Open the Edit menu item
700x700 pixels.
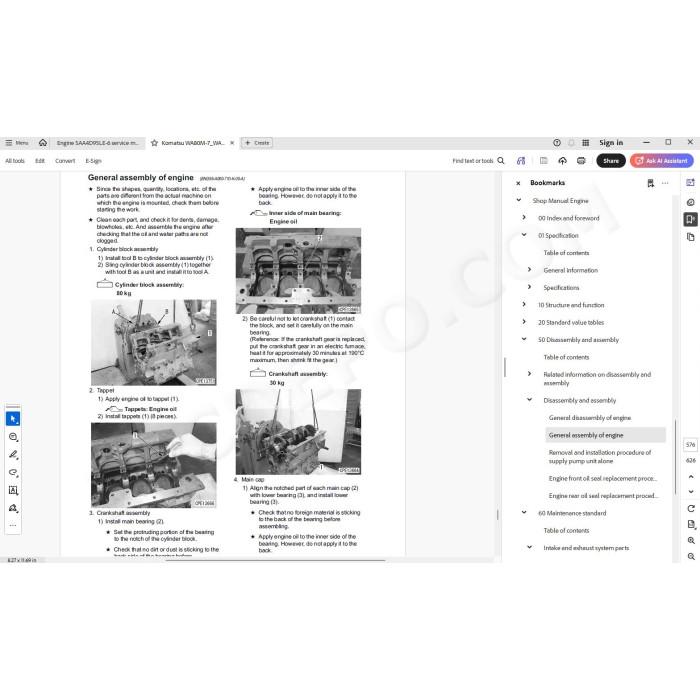[x=40, y=161]
